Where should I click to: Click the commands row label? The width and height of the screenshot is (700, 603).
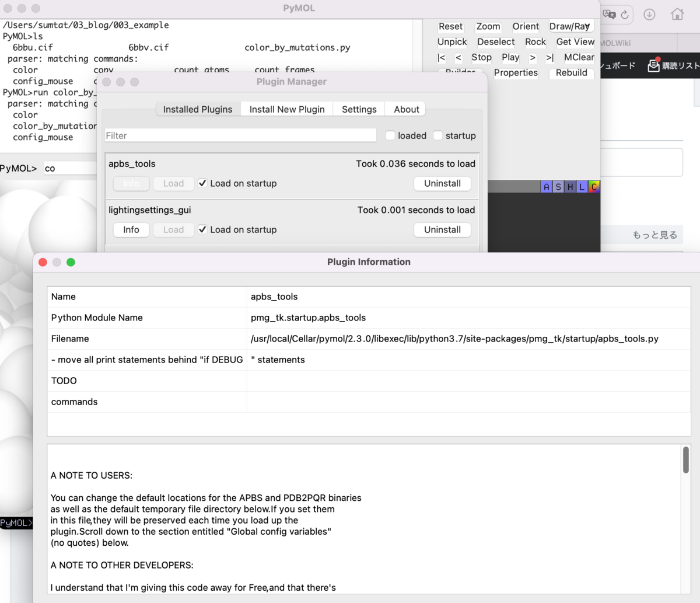tap(75, 402)
